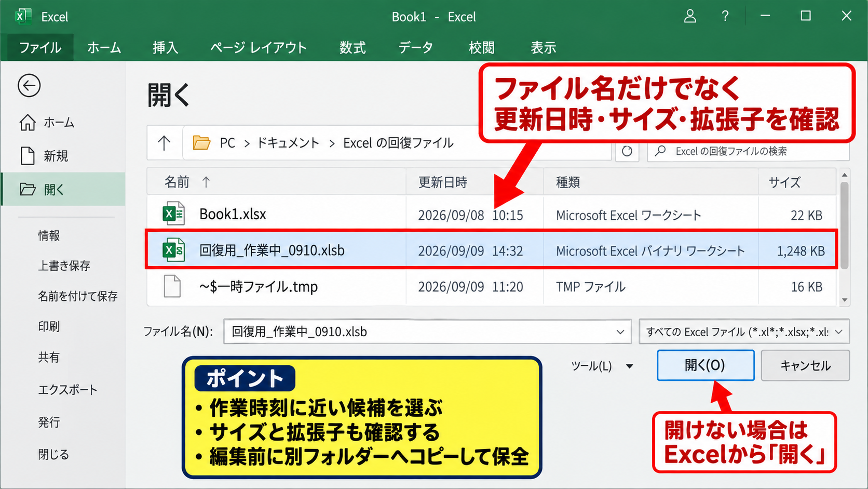Click the 1,248 KB size cell

[801, 251]
